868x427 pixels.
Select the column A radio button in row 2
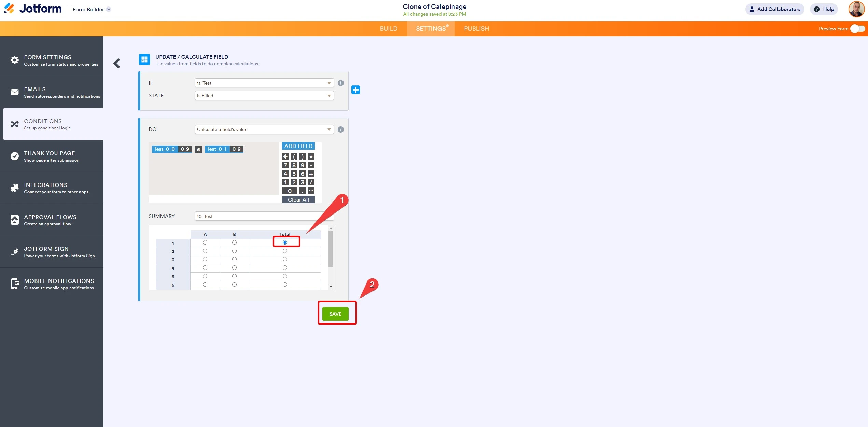(205, 251)
